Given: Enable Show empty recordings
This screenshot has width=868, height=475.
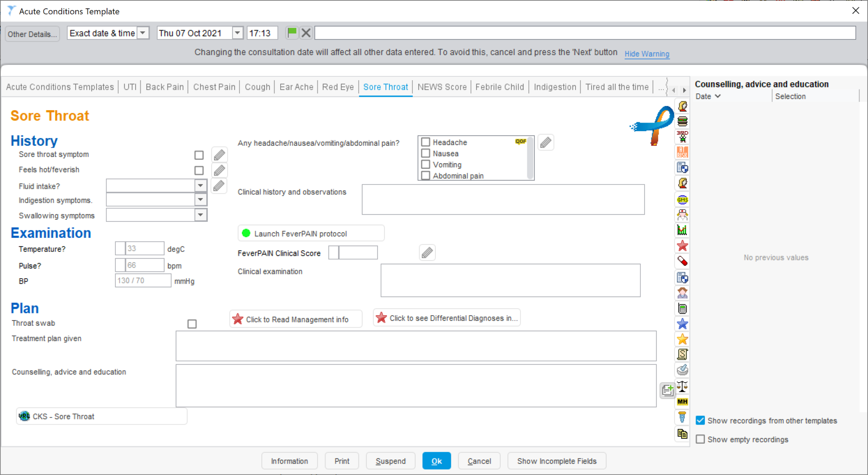Looking at the screenshot, I should pos(700,439).
